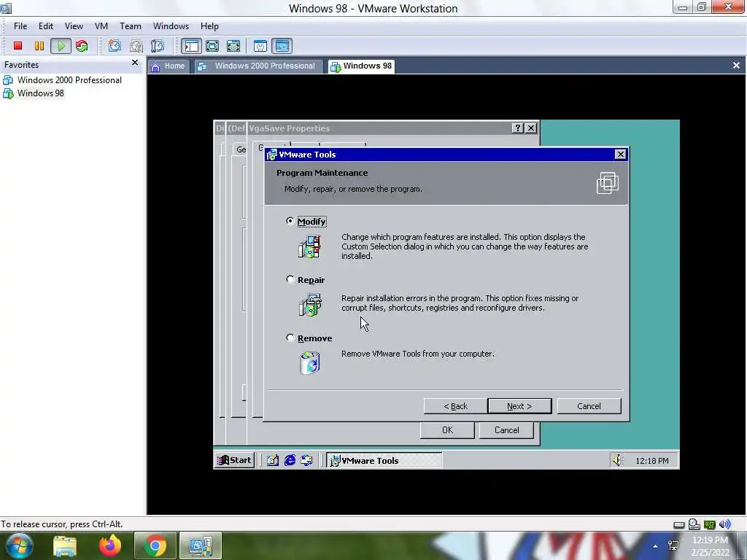Click the Modify option's installer icon
The width and height of the screenshot is (747, 560).
coord(309,246)
